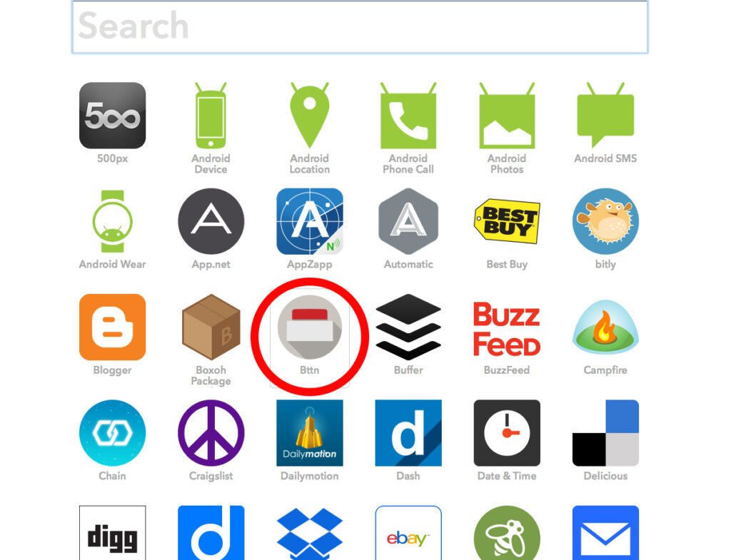Click the bitly pufferfish icon
This screenshot has height=560, width=731.
605,221
